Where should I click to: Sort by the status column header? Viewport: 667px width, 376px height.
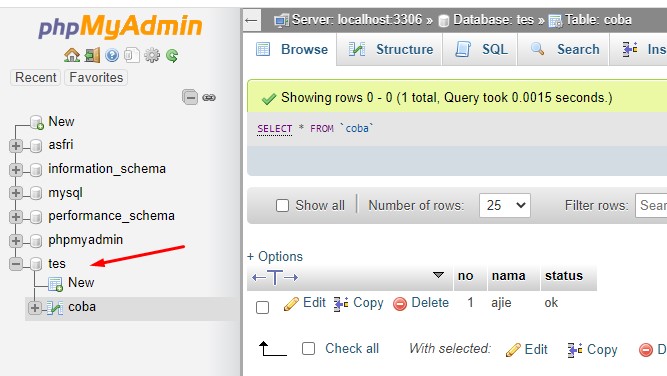point(564,276)
